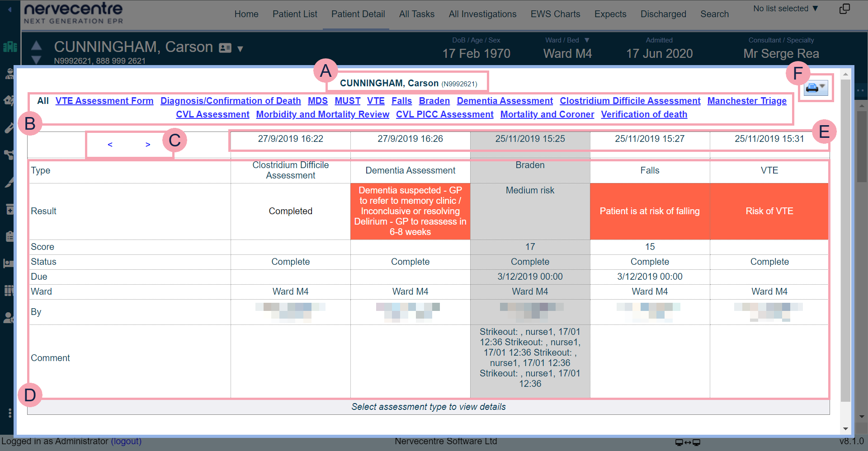Expand the Ward / Bed dropdown arrow
The height and width of the screenshot is (451, 868).
point(587,40)
